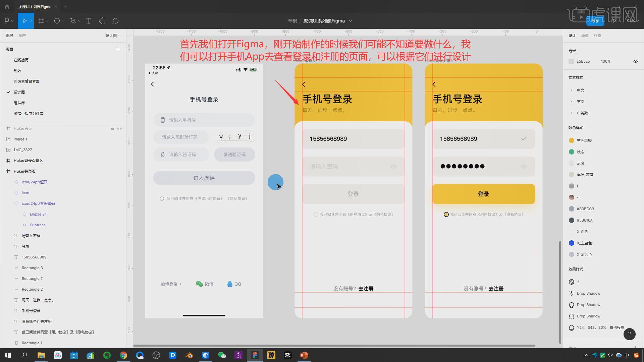Screen dimensions: 644x362
Task: Select the Huke/登录页输入 frame layer
Action: [x=28, y=161]
